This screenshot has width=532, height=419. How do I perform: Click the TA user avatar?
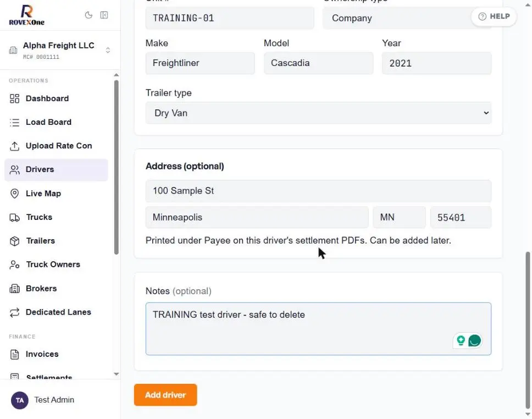[20, 400]
